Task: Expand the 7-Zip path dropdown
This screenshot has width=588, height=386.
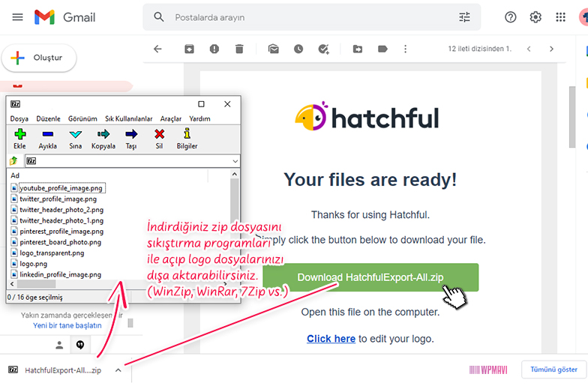Action: click(x=235, y=161)
